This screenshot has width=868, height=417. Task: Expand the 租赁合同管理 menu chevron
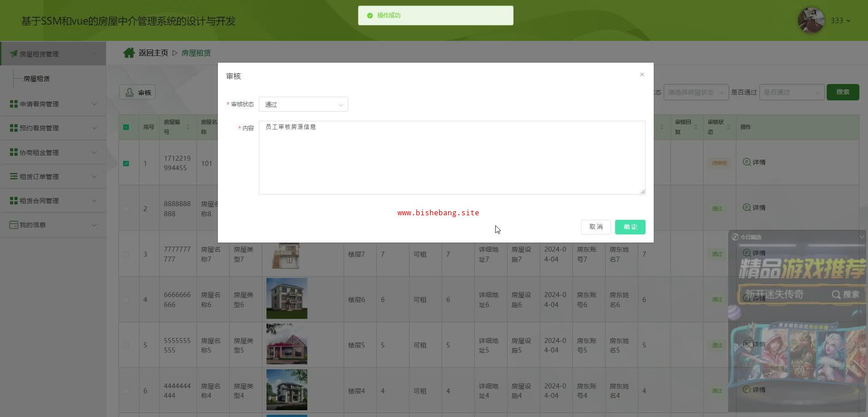coord(94,200)
